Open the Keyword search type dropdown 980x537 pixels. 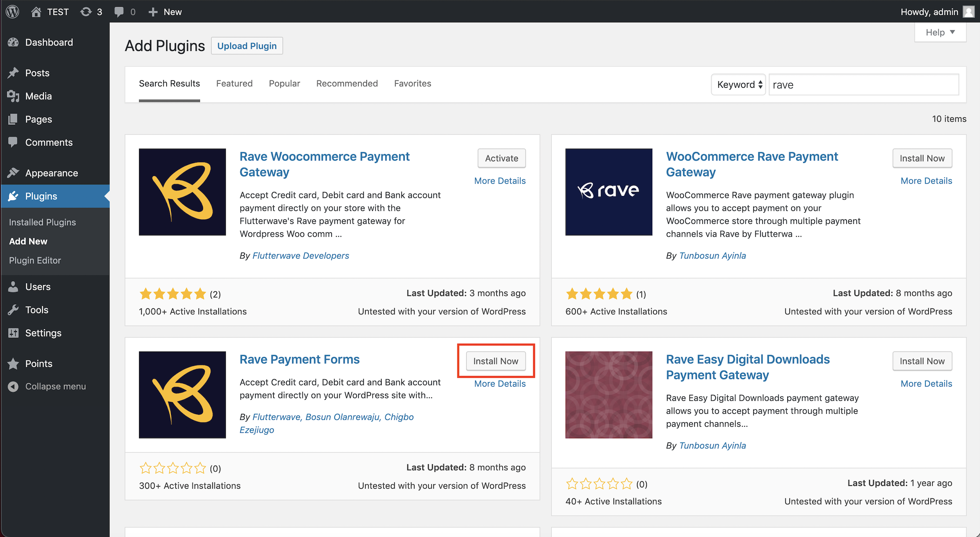[x=739, y=84]
